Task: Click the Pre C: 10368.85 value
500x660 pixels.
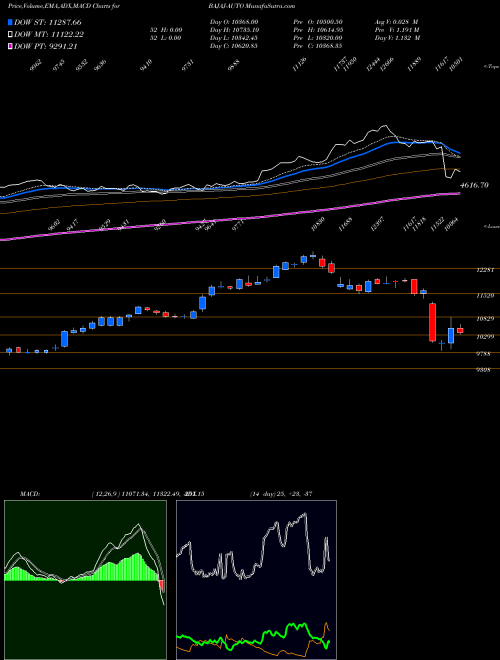Action: pyautogui.click(x=317, y=46)
